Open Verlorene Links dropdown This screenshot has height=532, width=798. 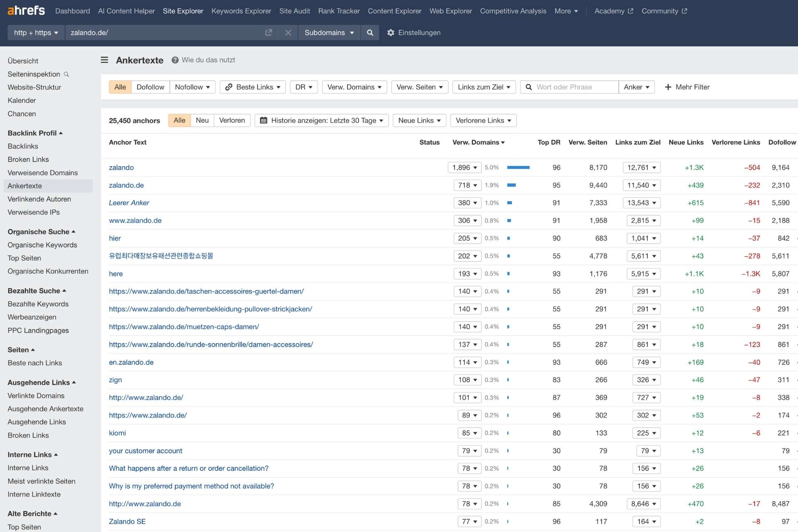[483, 121]
